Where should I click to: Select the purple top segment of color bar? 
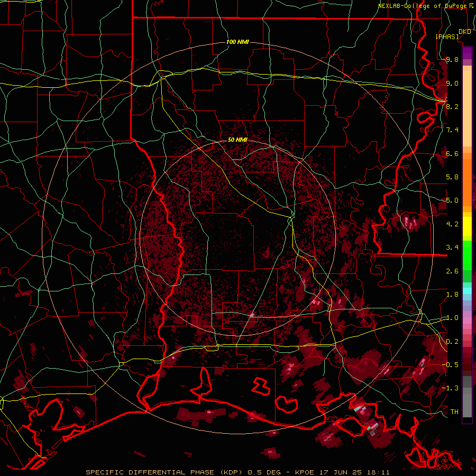tap(467, 53)
